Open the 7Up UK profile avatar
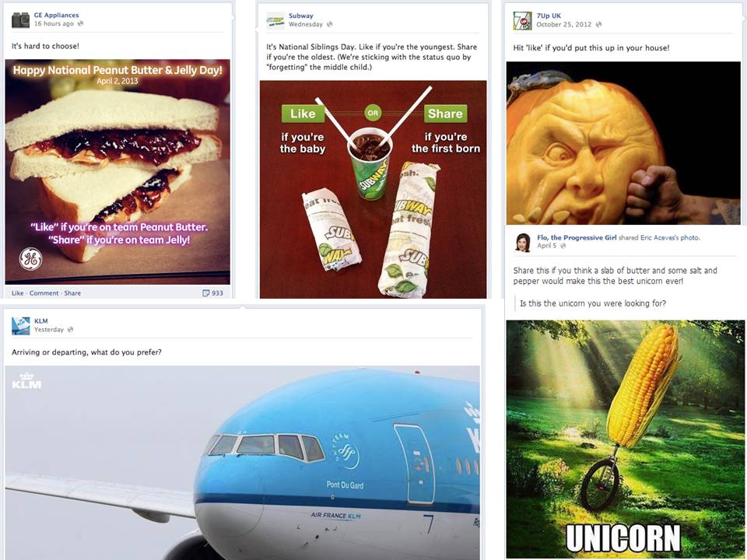 [522, 20]
